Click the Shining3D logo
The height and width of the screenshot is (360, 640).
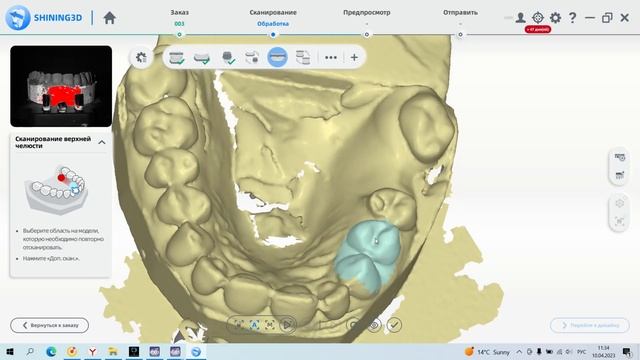pos(44,18)
